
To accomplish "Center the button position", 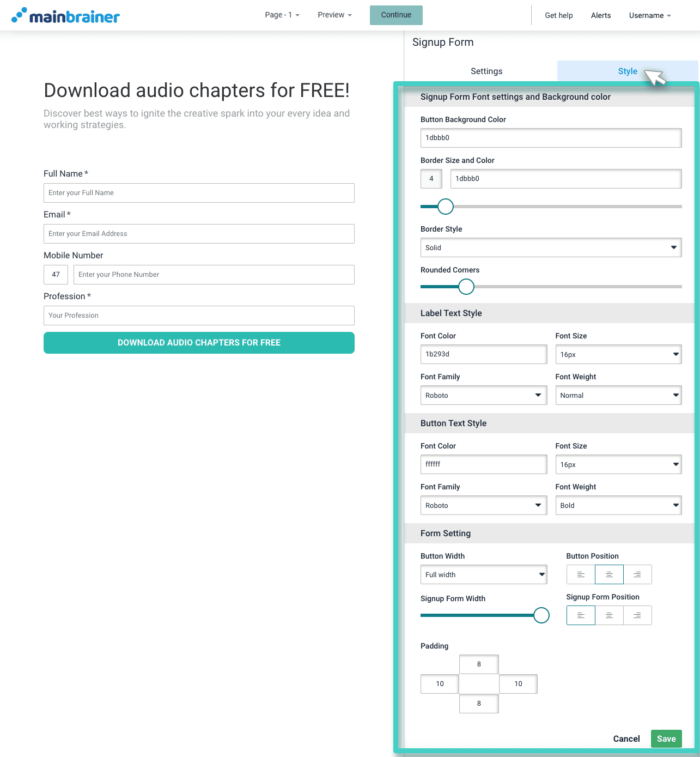I will [x=608, y=574].
